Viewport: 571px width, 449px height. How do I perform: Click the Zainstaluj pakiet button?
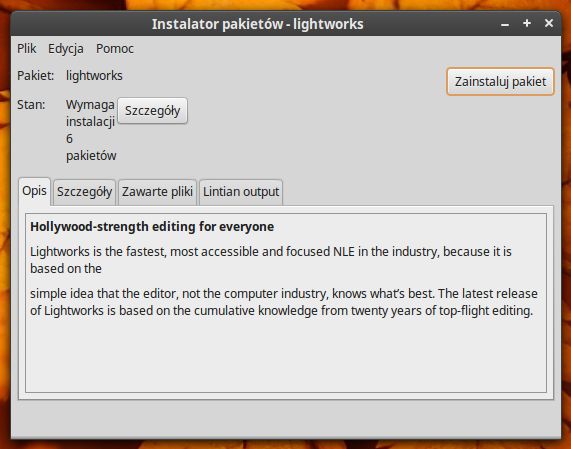[500, 82]
